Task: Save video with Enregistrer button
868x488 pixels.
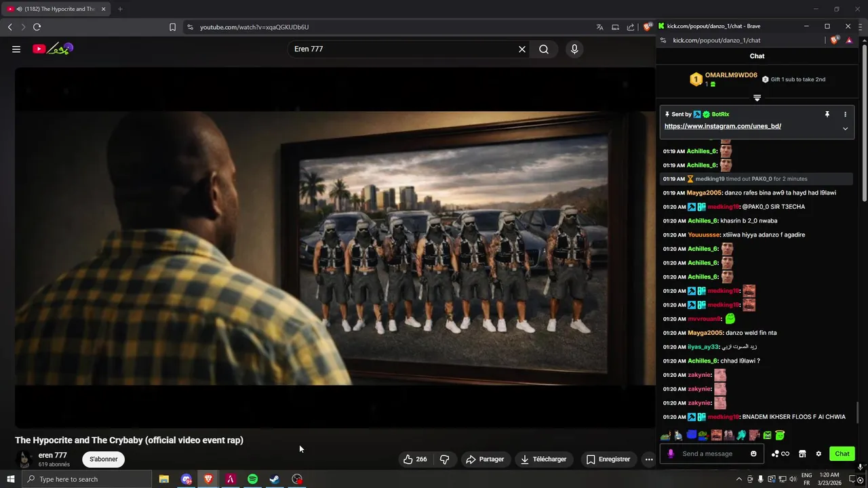Action: point(608,459)
